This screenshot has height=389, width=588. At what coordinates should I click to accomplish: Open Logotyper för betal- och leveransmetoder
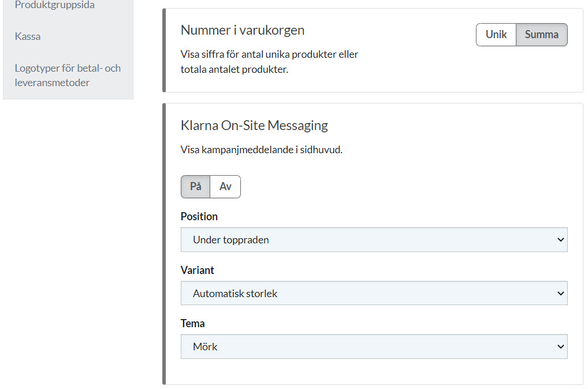68,75
